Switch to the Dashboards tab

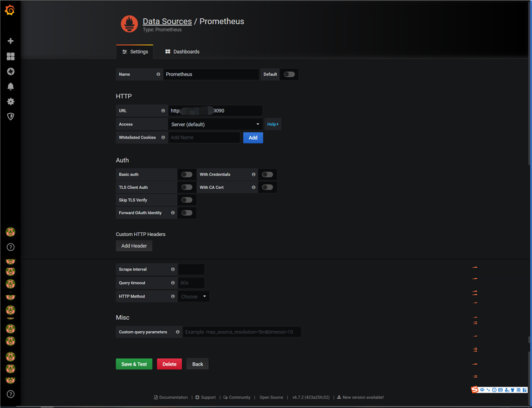(x=182, y=51)
